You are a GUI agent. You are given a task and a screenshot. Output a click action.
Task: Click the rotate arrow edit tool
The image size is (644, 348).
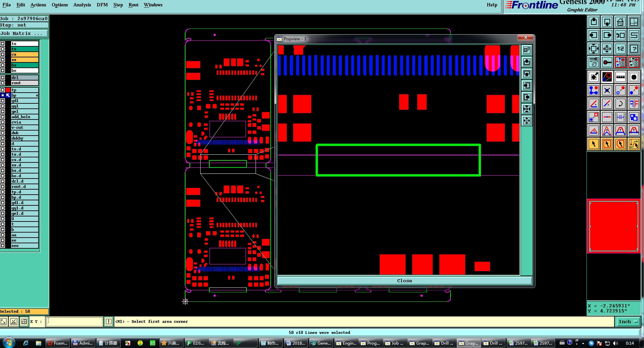[621, 104]
